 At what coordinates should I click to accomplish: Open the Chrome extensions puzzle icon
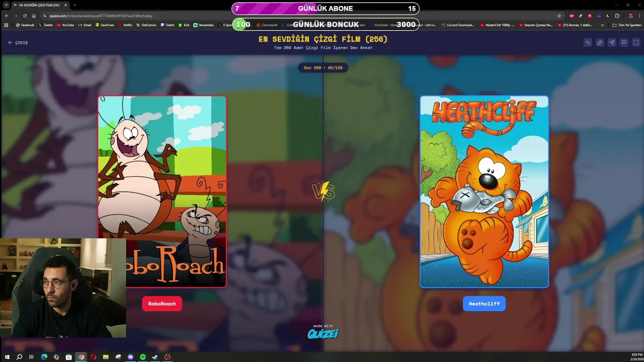pyautogui.click(x=617, y=16)
